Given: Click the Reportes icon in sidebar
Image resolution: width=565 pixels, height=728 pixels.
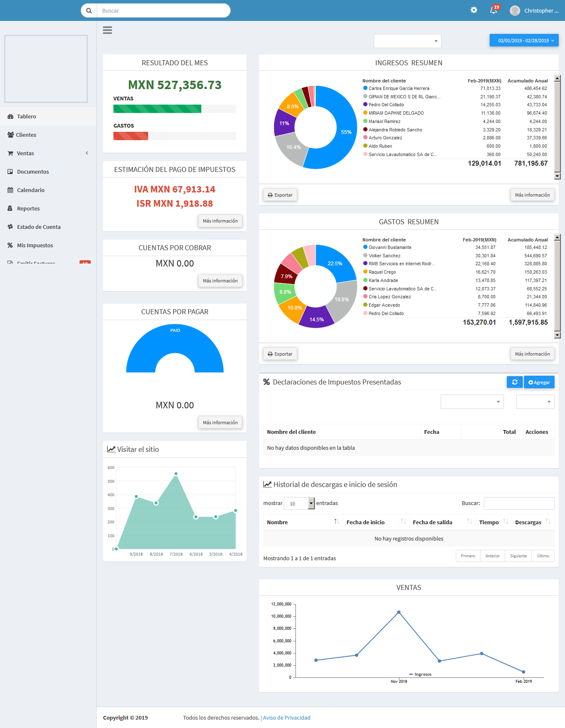Looking at the screenshot, I should pos(10,208).
